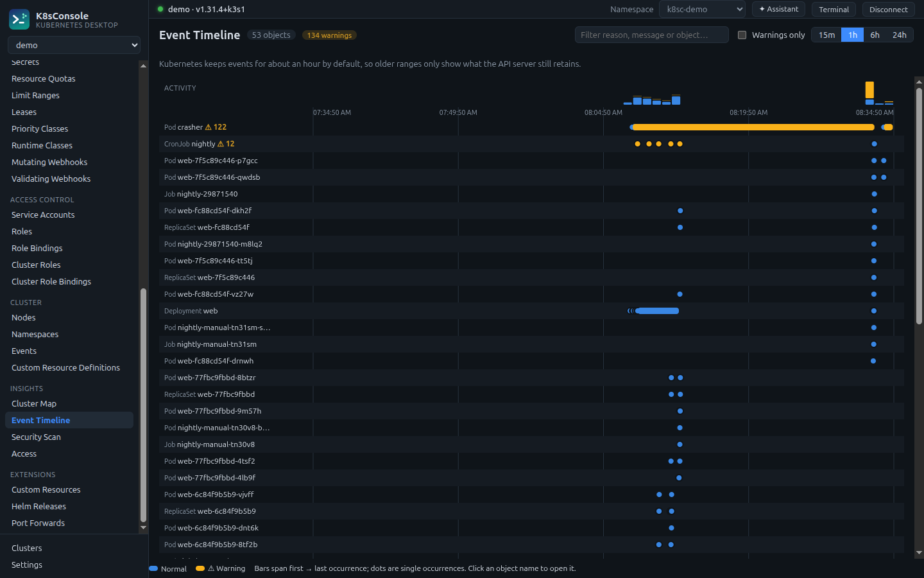The height and width of the screenshot is (578, 924).
Task: Click the crasher pod's yellow warning bar
Action: tap(752, 127)
